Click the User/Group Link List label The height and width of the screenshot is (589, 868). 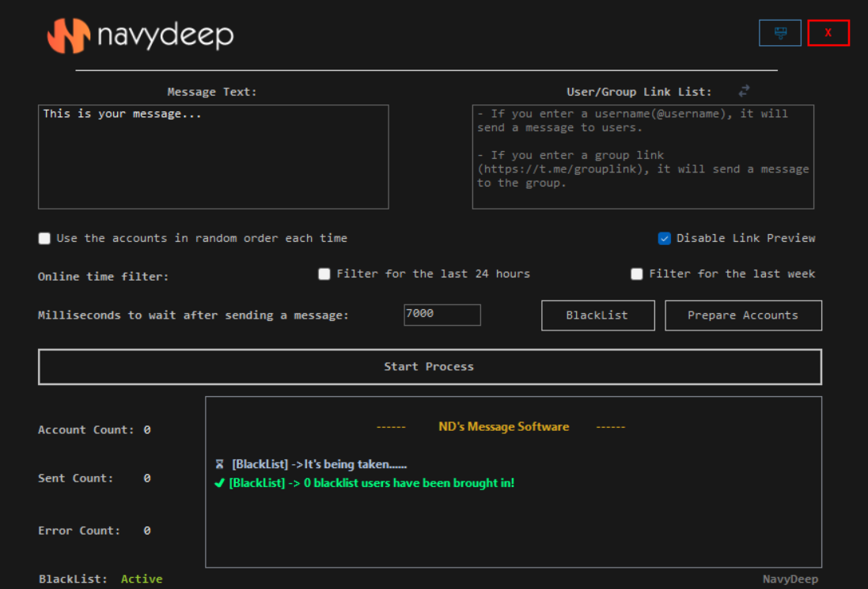639,92
